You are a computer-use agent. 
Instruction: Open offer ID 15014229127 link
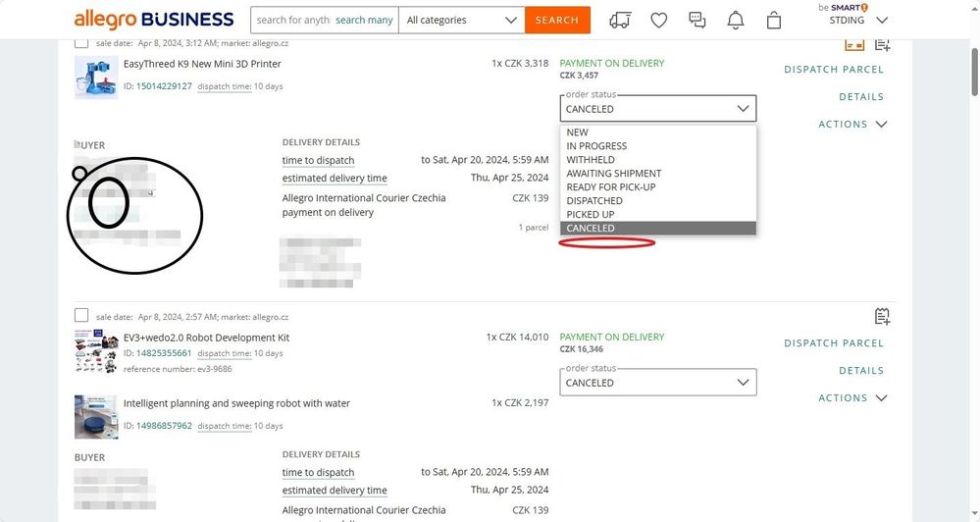point(164,86)
